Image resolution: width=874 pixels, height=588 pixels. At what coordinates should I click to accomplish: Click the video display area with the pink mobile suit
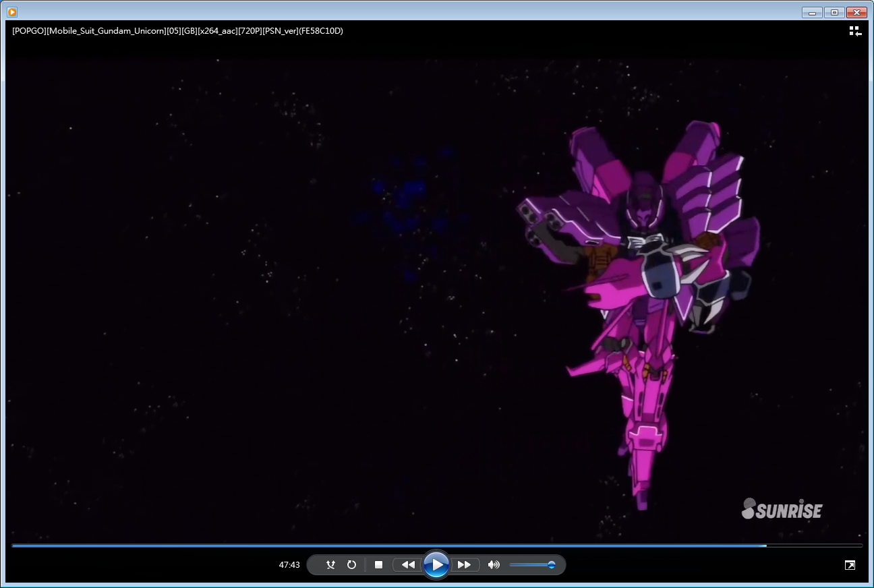pyautogui.click(x=437, y=300)
